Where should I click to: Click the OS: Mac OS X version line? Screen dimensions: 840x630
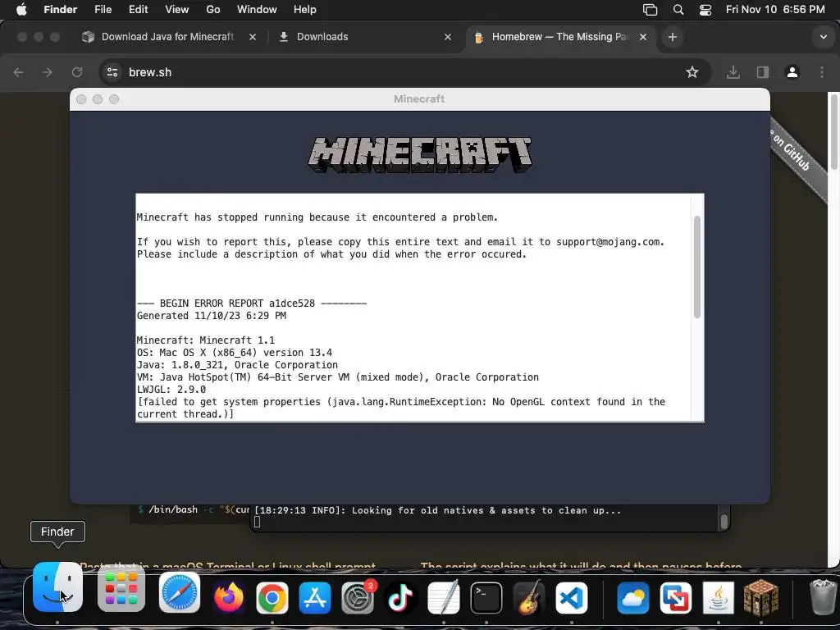pyautogui.click(x=235, y=353)
